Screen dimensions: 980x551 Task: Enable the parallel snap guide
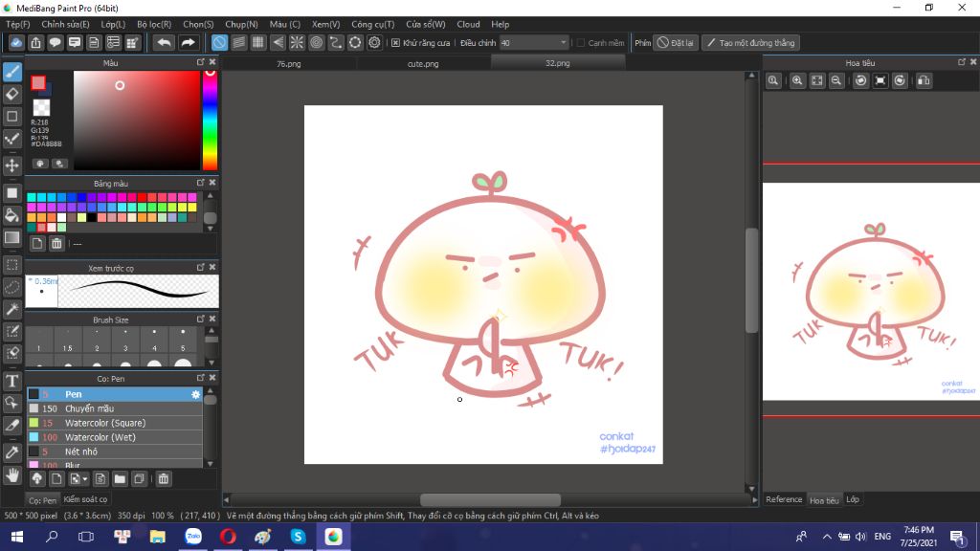(238, 42)
